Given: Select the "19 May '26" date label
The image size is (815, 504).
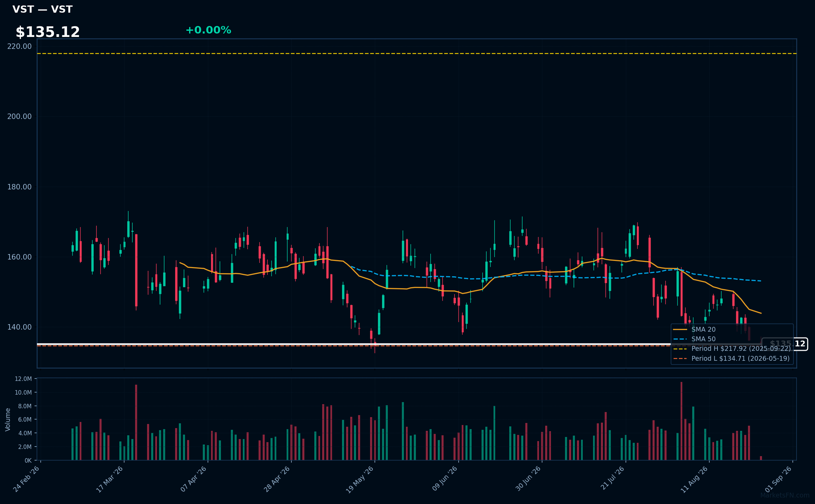Looking at the screenshot, I should click(x=360, y=479).
